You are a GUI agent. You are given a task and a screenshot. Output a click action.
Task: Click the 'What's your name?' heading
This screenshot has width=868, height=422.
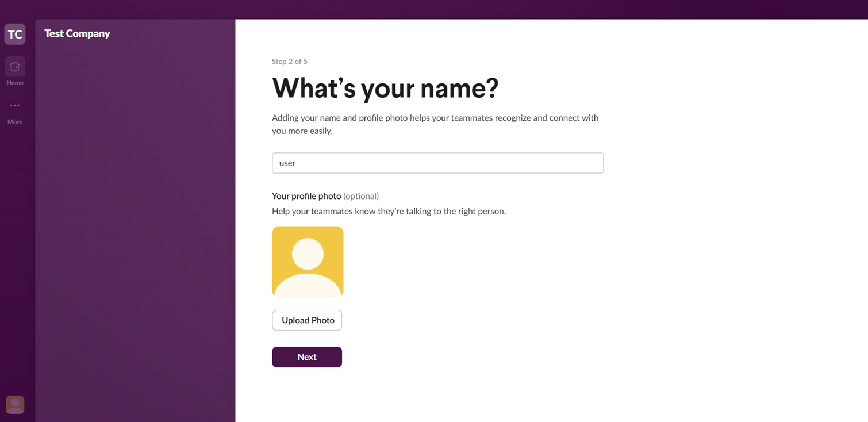pos(385,88)
